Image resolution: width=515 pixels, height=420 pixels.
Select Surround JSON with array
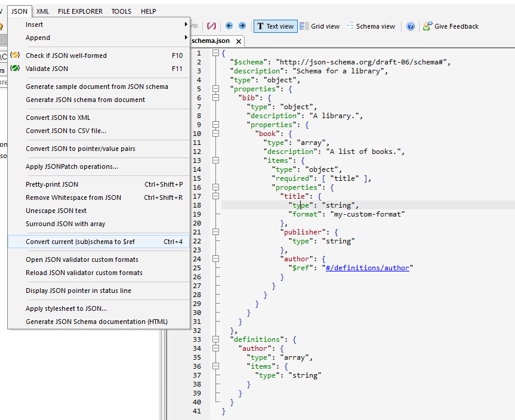[x=99, y=224]
